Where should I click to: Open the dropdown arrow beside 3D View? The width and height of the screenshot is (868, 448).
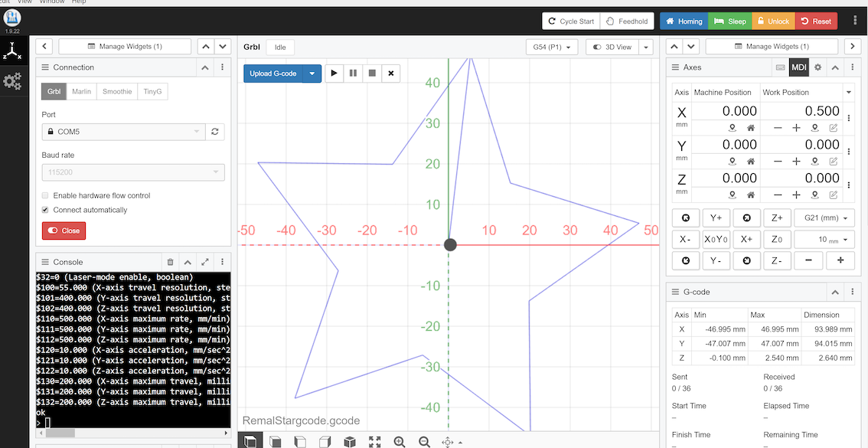[646, 47]
